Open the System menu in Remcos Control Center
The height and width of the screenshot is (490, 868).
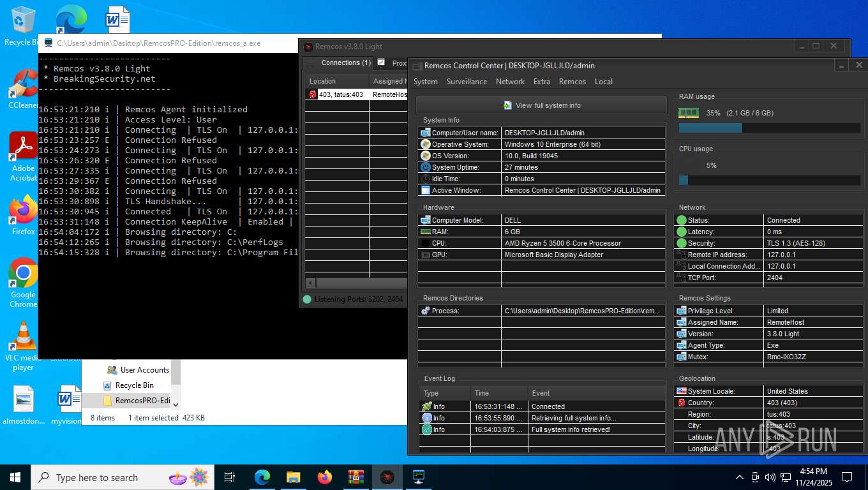coord(425,82)
